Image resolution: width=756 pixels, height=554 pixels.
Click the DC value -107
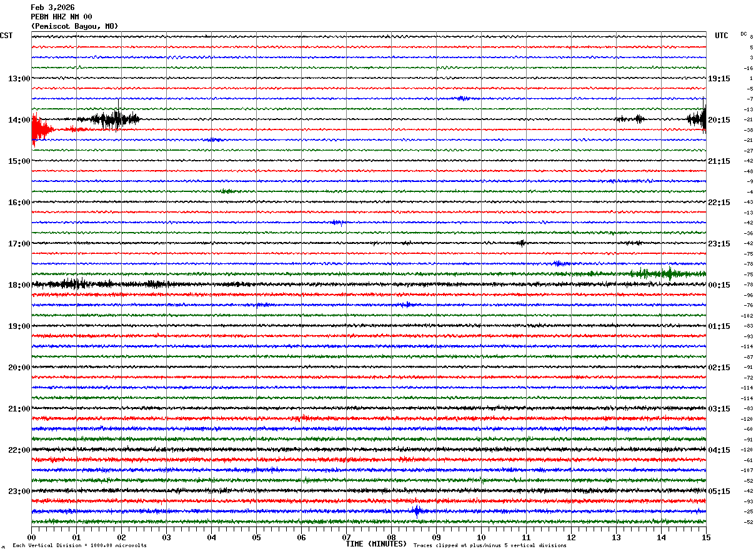pos(747,470)
